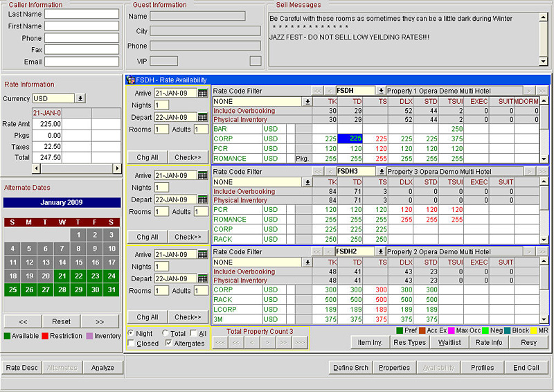This screenshot has width=554, height=392.
Task: Open the FSDH3 property code dropdown
Action: tap(382, 172)
